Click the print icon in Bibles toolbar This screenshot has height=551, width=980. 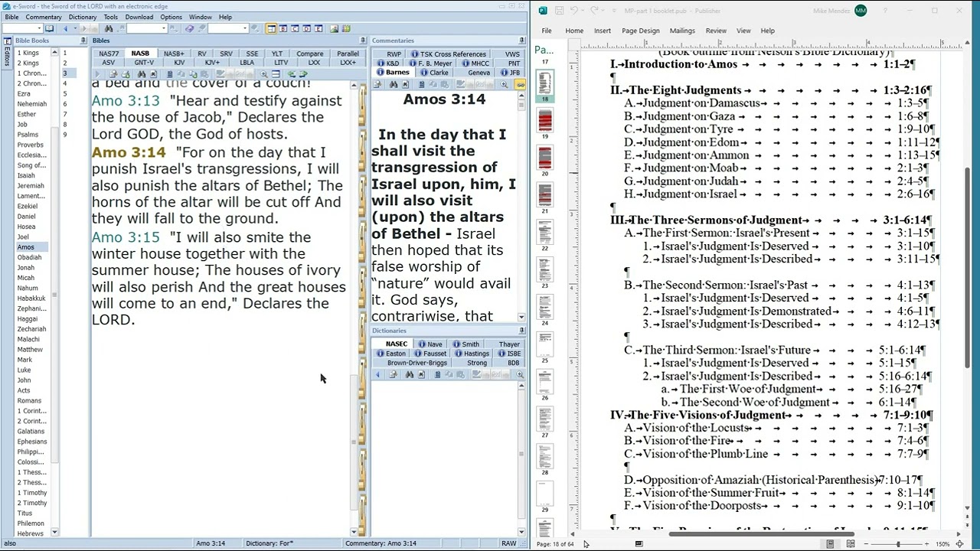126,74
